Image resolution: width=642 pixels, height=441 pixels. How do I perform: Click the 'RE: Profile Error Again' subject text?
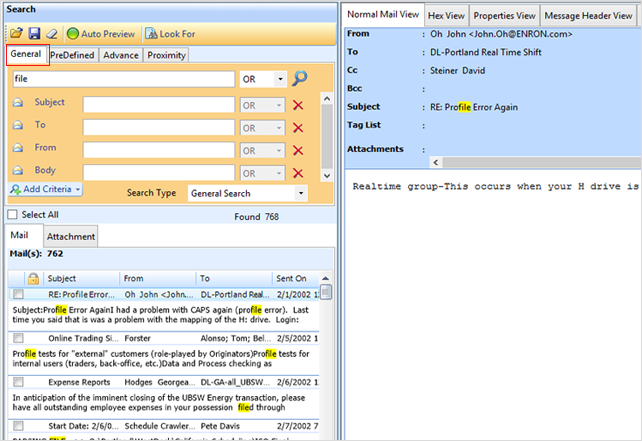474,107
